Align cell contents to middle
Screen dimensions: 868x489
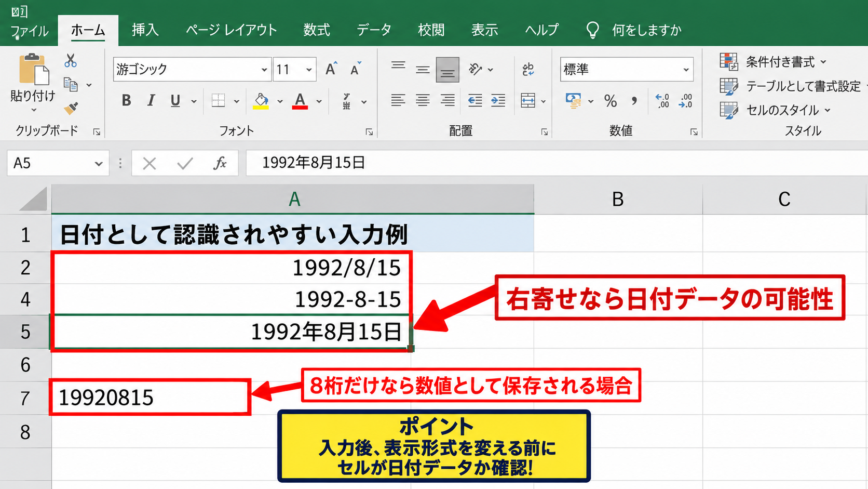click(423, 69)
